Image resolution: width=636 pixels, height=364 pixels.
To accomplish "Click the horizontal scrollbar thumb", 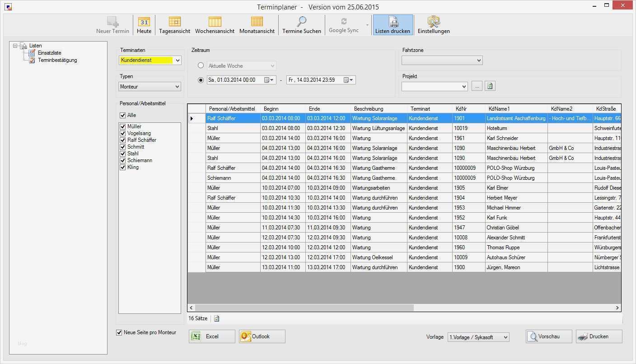I will pos(304,308).
